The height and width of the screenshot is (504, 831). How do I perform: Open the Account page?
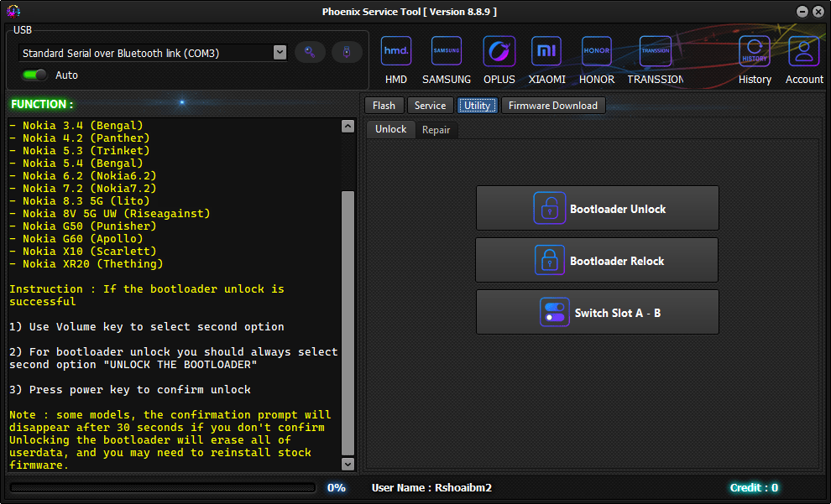coord(804,51)
